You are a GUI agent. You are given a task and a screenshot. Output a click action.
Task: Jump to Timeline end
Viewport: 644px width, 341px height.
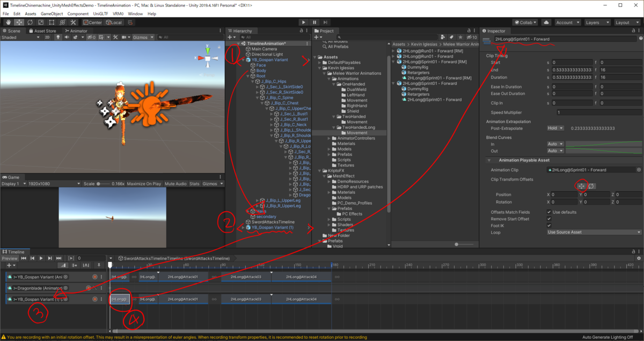[58, 258]
